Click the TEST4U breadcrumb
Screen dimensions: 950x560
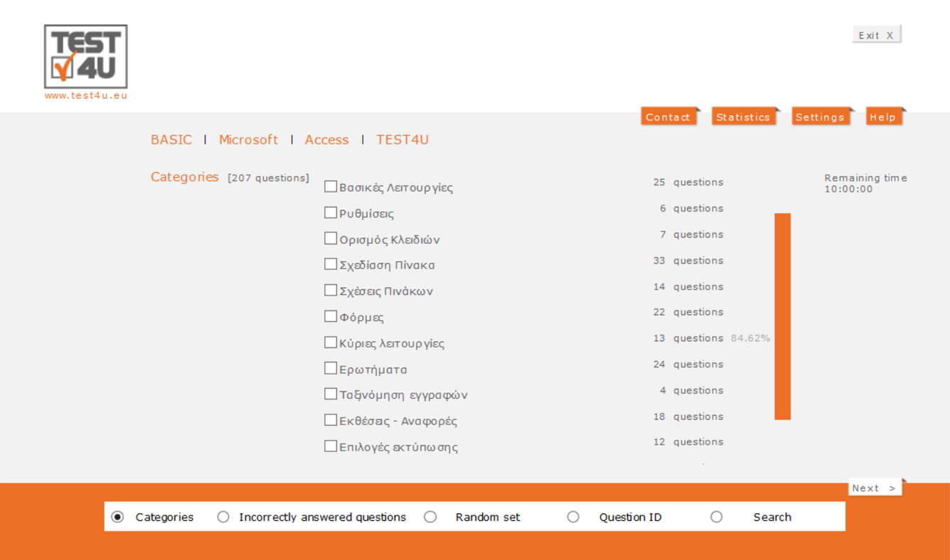point(402,139)
